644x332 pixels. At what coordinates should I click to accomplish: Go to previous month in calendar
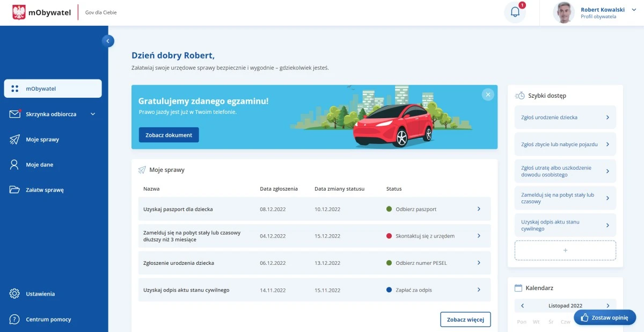pyautogui.click(x=523, y=306)
